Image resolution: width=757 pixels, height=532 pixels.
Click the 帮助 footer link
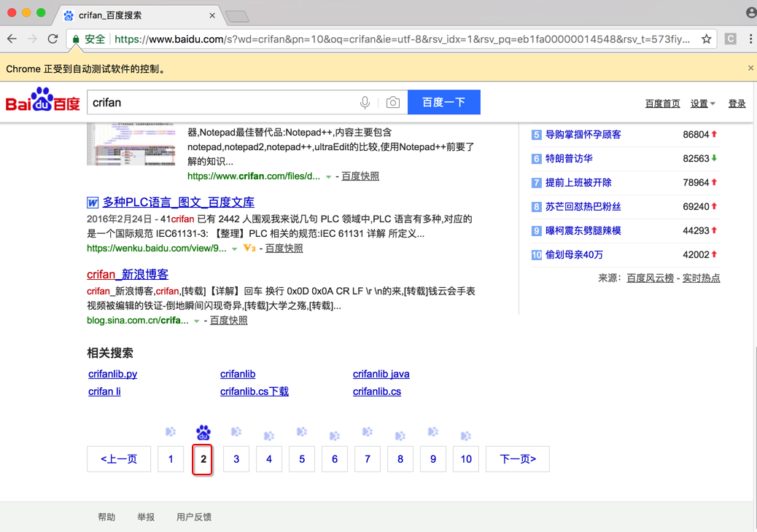106,517
